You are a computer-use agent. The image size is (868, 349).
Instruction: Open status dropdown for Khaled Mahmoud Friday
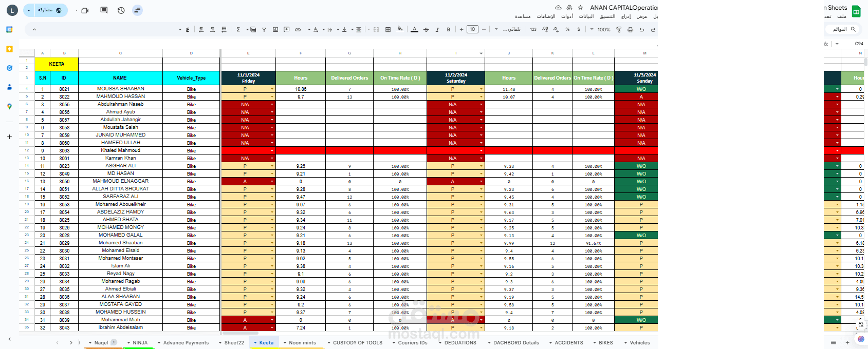pos(272,151)
